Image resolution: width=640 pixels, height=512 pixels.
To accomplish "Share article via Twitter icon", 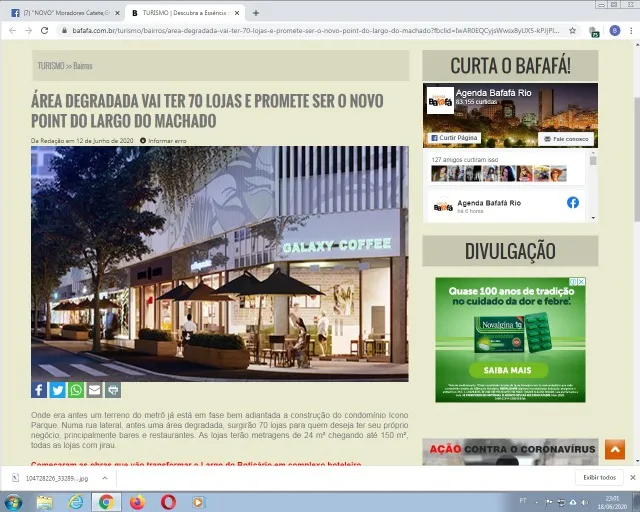I will click(58, 390).
